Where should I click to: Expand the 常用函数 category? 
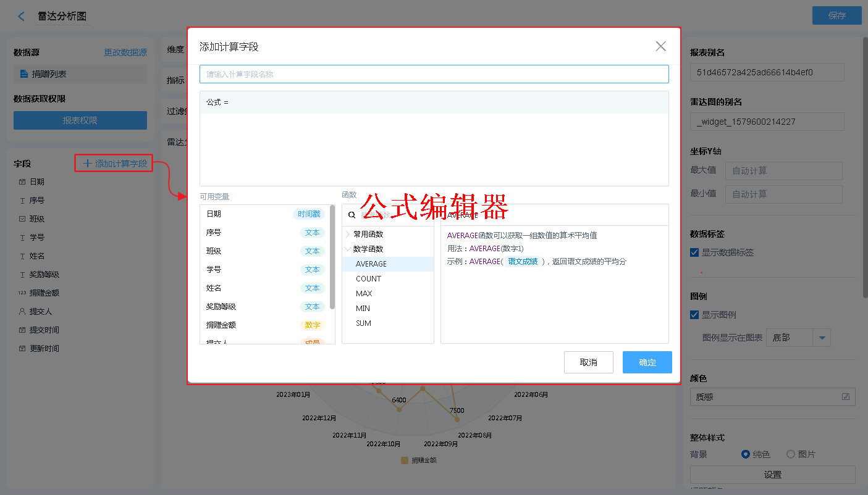pos(348,235)
